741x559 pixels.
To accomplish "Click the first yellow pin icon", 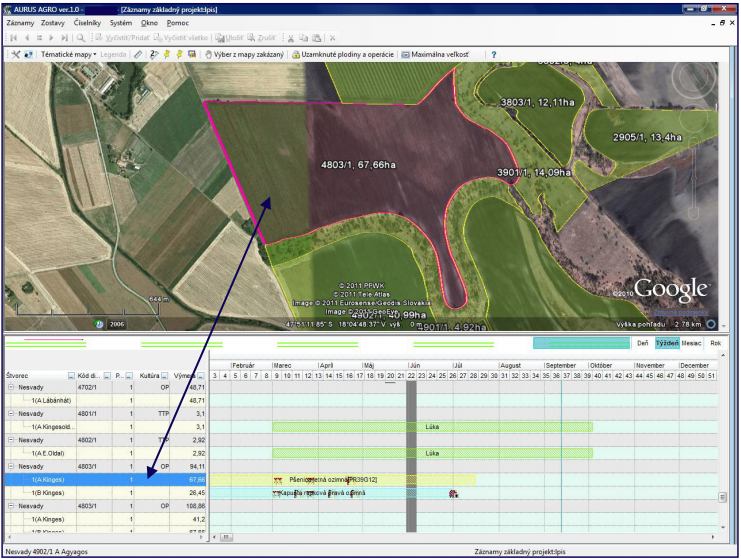I will (x=167, y=54).
